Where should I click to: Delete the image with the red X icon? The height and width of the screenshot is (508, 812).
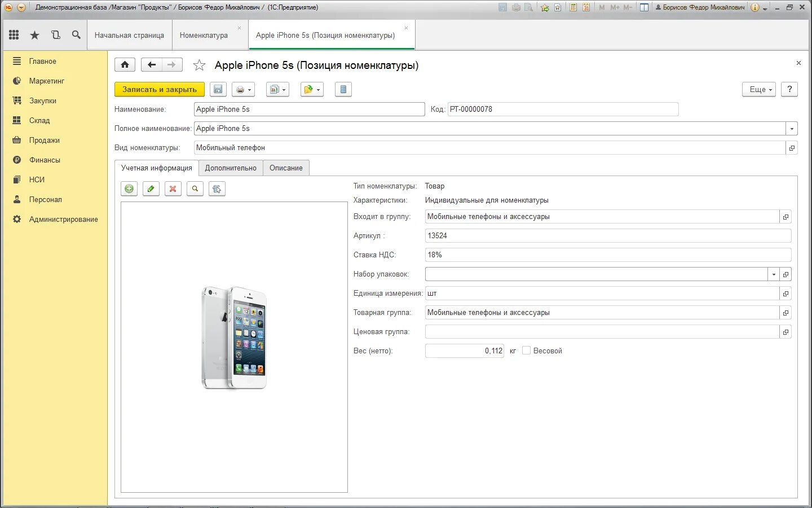(x=173, y=189)
